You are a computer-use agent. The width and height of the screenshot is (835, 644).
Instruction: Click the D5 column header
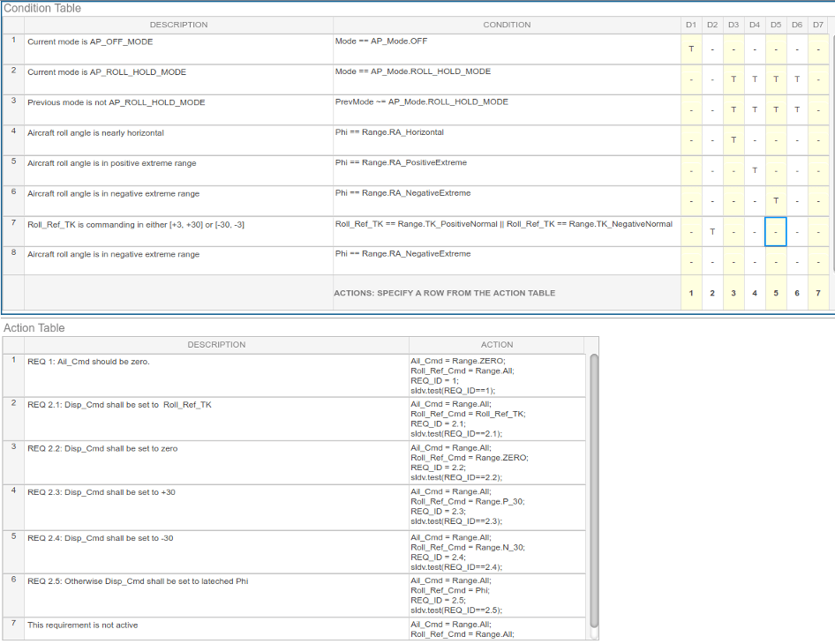coord(776,25)
